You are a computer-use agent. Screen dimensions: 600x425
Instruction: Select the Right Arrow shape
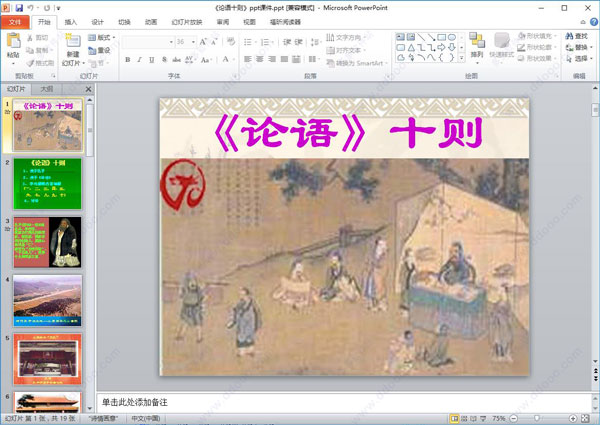pos(442,47)
